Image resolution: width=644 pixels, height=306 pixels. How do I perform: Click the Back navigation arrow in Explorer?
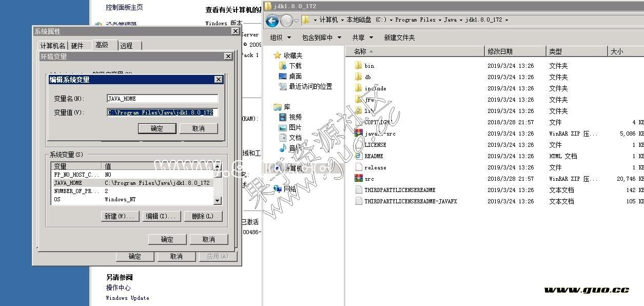(x=272, y=21)
